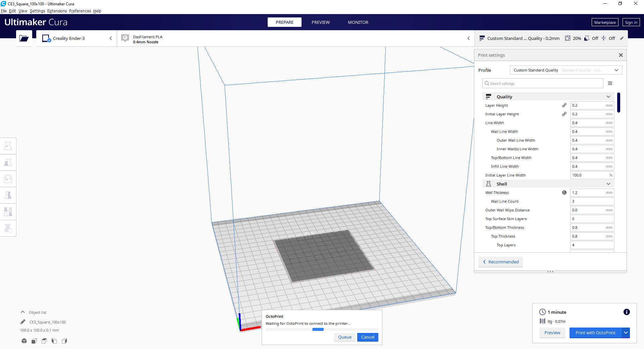Show print info via the info icon
This screenshot has width=644, height=349.
(627, 312)
